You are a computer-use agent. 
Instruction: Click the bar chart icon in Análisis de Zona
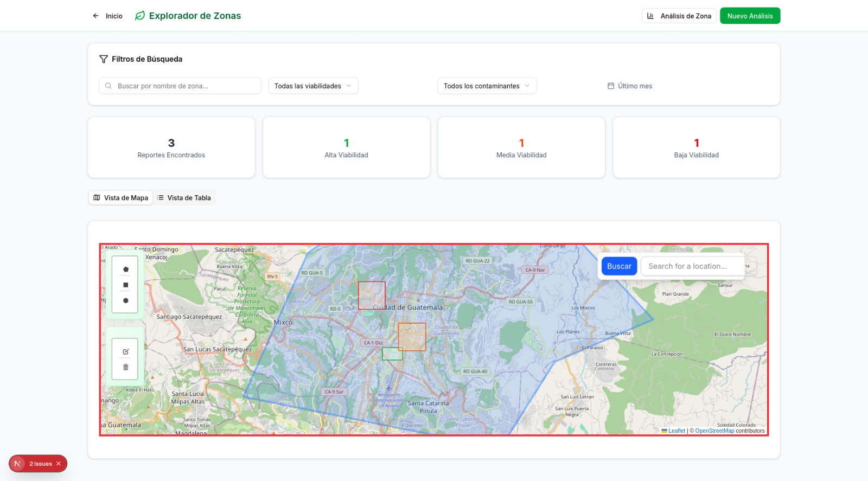[x=650, y=16]
